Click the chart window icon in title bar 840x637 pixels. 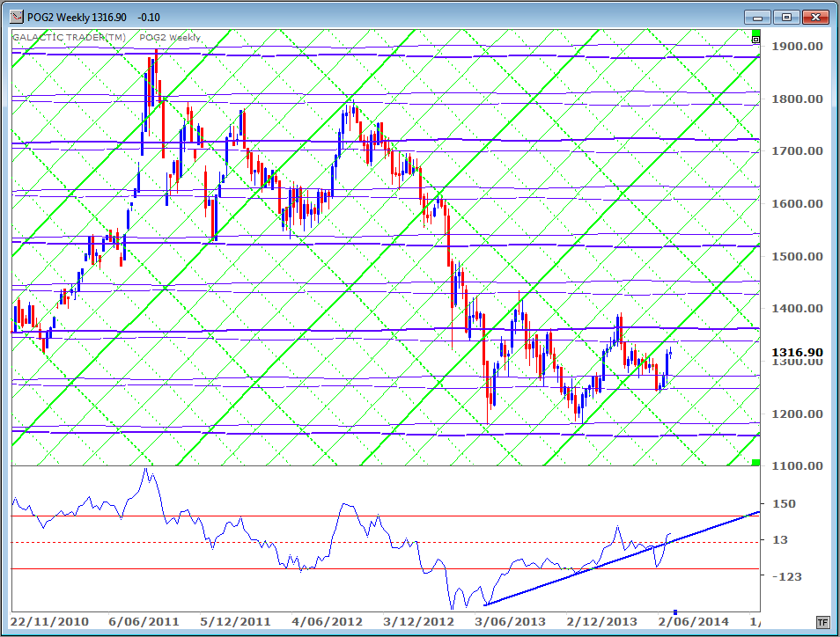[x=17, y=17]
